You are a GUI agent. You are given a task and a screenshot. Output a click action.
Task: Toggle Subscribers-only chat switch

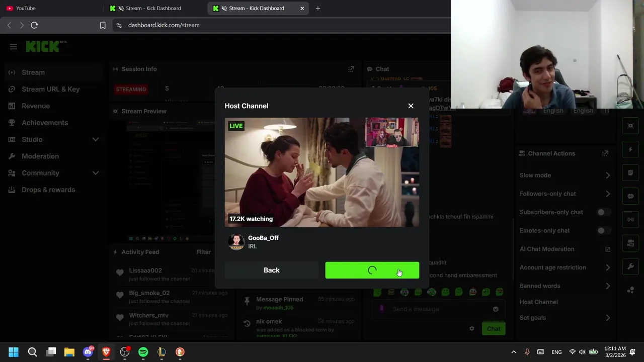[x=603, y=212]
